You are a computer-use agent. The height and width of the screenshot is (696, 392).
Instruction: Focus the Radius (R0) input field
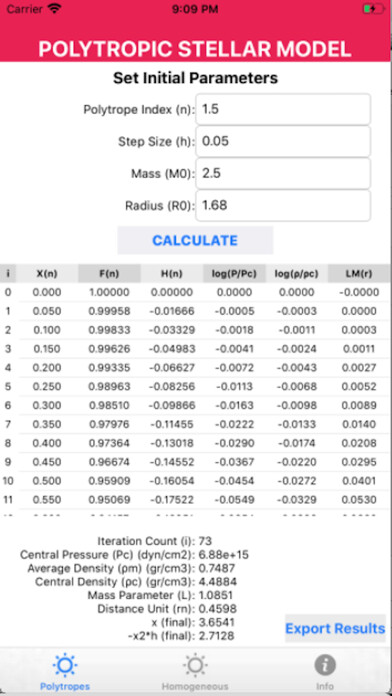(283, 206)
